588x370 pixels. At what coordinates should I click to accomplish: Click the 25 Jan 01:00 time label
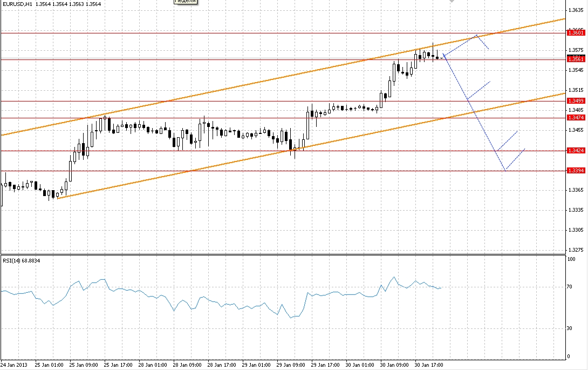pos(49,365)
